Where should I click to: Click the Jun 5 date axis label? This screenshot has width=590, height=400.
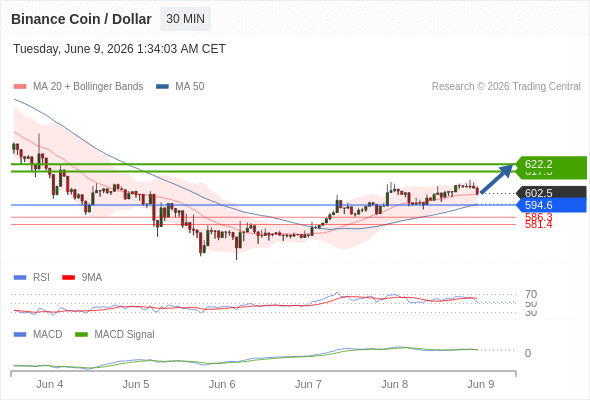(x=136, y=385)
